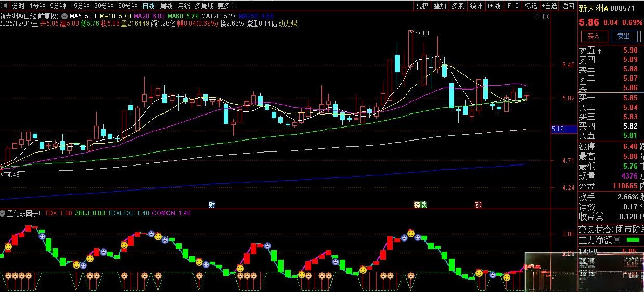Click the 买入 buy button
Viewport: 644px width, 292px height.
(x=594, y=36)
